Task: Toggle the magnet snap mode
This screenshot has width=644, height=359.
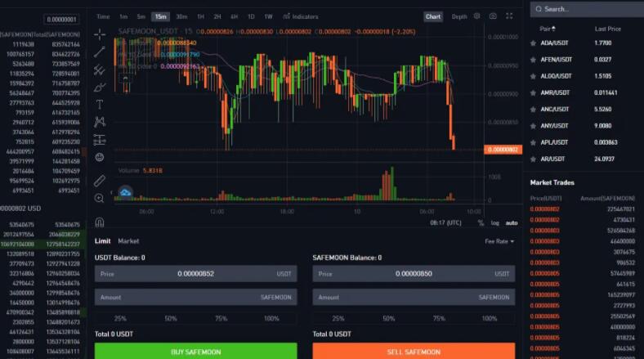Action: click(x=100, y=222)
